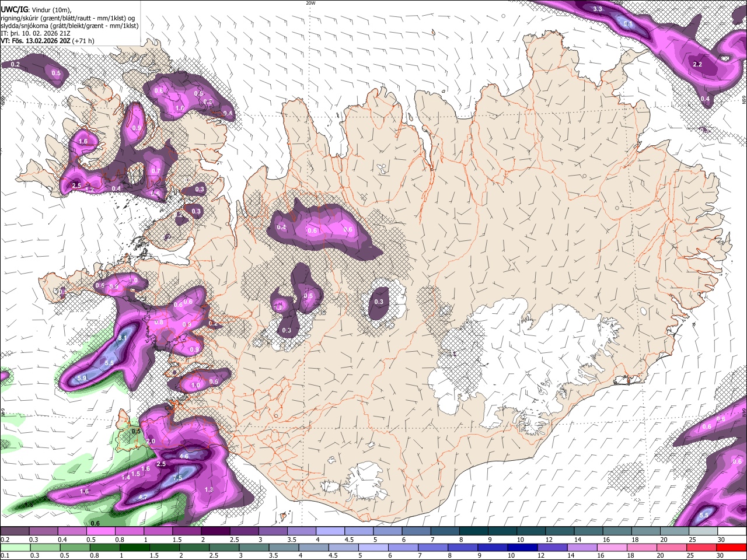Viewport: 747px width, 560px height.
Task: Click the pink rain-scale swatch between 18 and 20
Action: (643, 547)
